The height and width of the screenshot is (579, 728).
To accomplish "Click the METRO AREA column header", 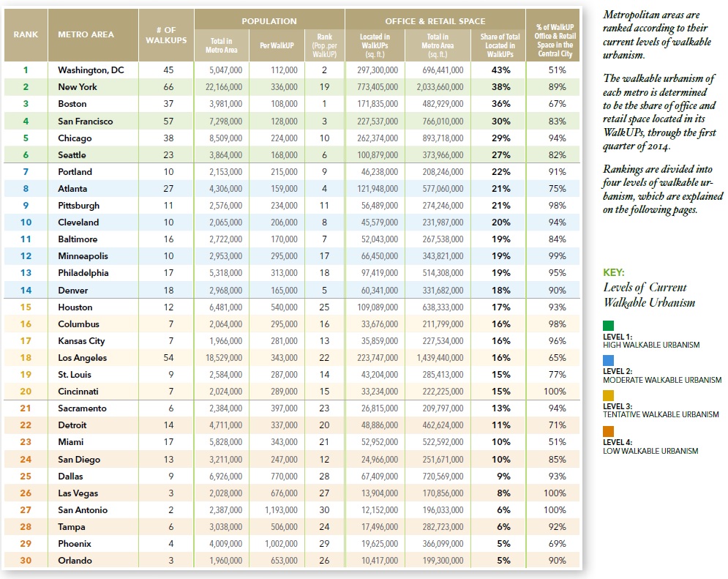I will pyautogui.click(x=86, y=34).
